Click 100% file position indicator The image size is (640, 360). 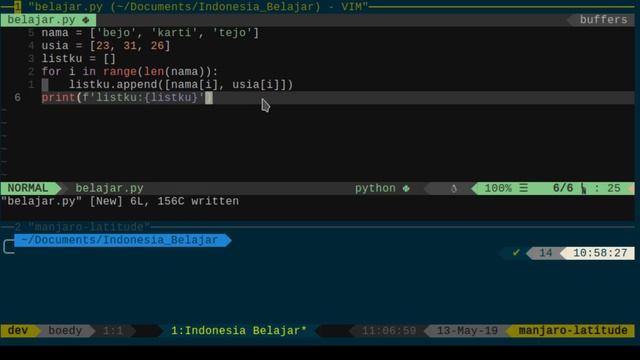(498, 189)
